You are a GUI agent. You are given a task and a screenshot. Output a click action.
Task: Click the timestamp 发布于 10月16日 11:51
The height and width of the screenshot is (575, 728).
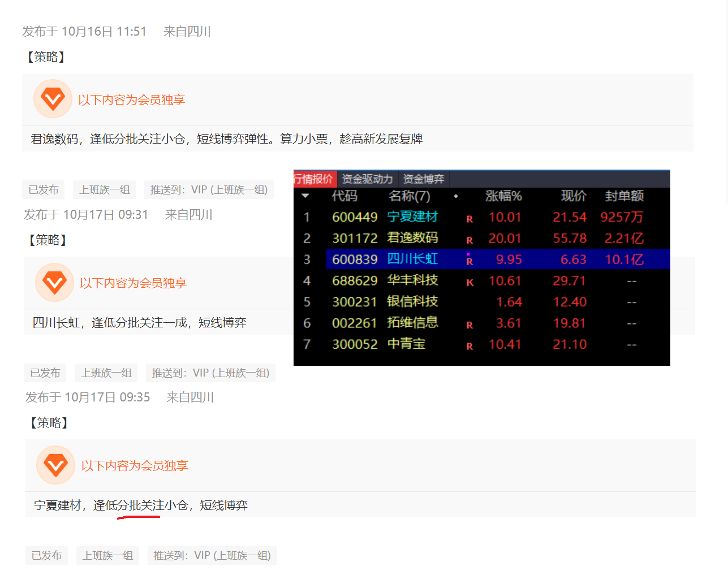pyautogui.click(x=84, y=32)
